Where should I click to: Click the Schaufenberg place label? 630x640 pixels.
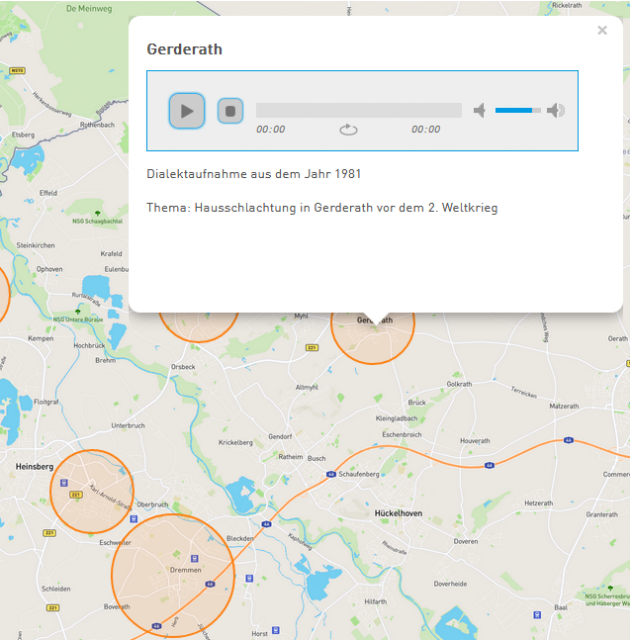coord(359,474)
